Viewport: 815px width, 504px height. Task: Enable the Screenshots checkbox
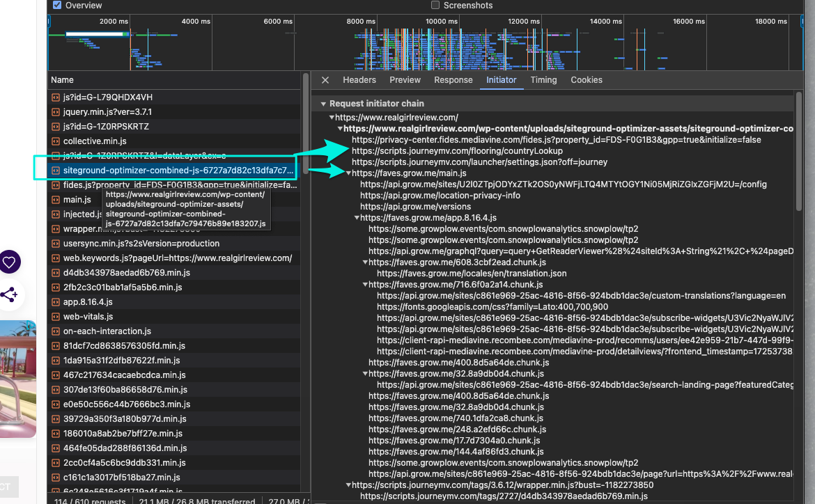435,6
